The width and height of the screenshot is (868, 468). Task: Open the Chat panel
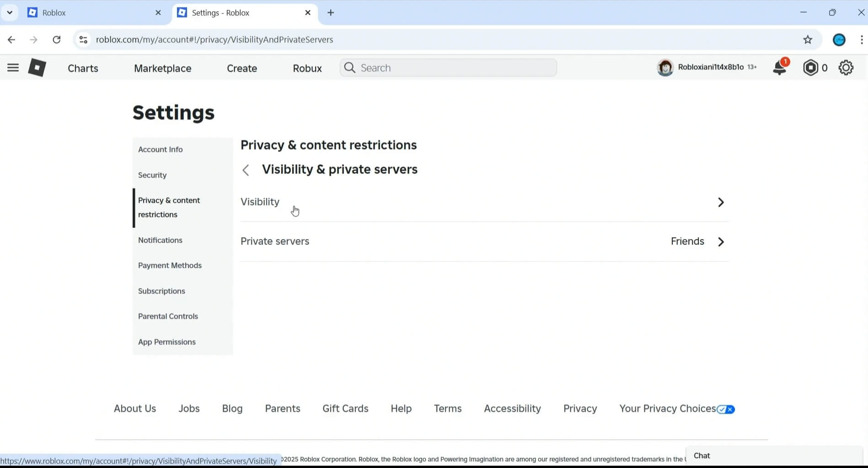774,456
